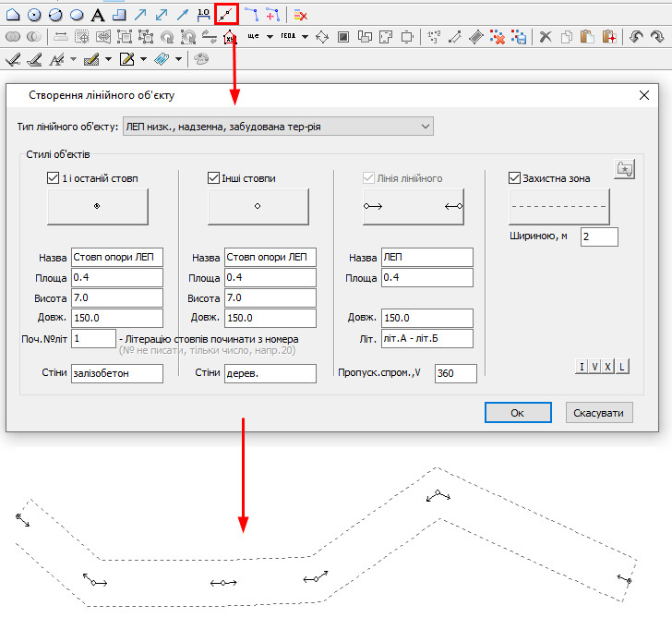Select the double-headed arrow tool
672x642 pixels.
pyautogui.click(x=162, y=15)
